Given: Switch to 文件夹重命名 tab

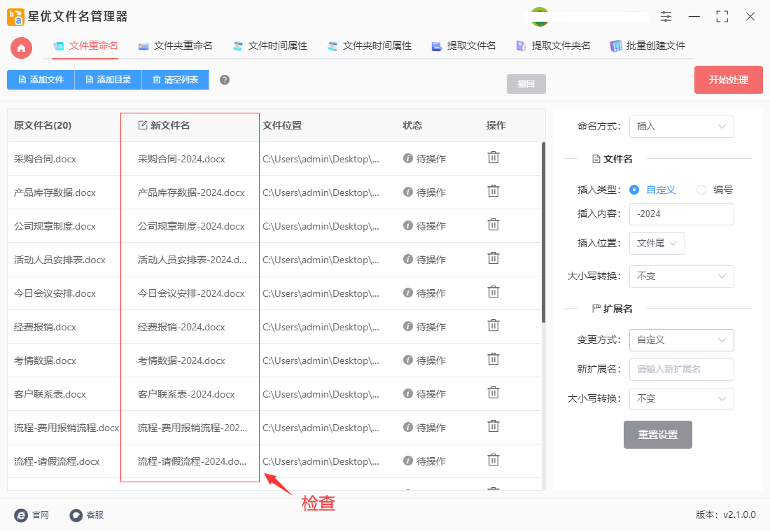Looking at the screenshot, I should click(x=175, y=46).
